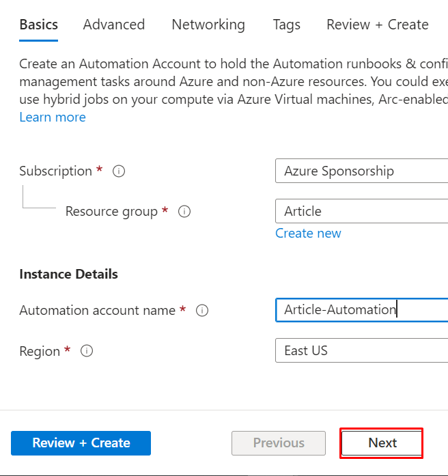Go to the Networking tab
448x476 pixels.
coord(208,25)
